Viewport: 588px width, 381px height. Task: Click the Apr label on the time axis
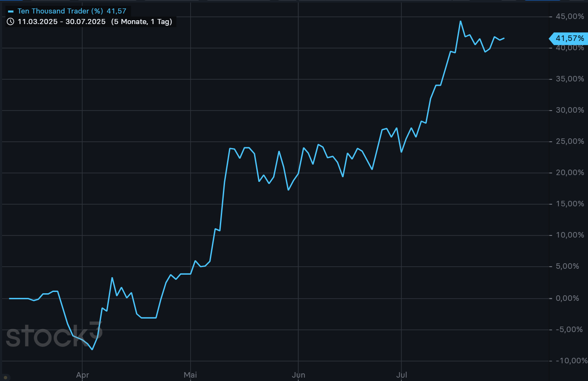(x=82, y=375)
